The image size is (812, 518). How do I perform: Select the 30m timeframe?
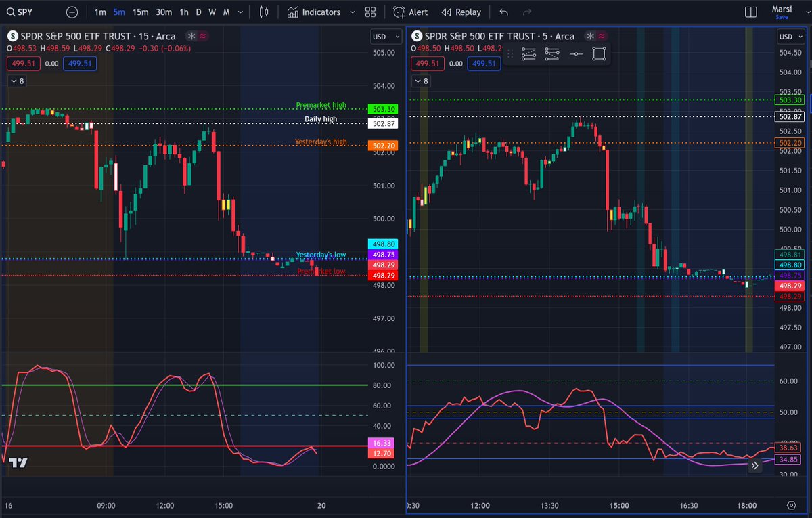coord(163,12)
